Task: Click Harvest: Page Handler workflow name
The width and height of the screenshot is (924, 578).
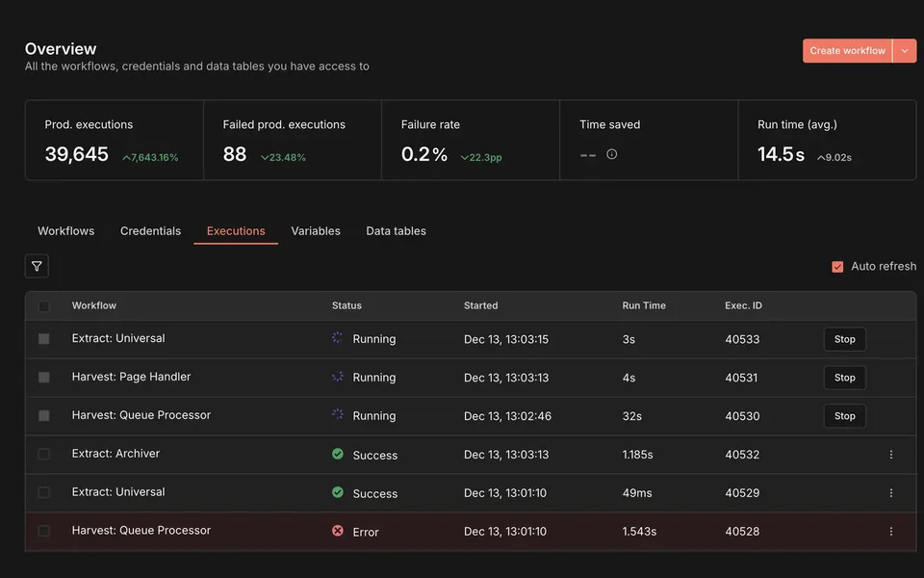Action: coord(132,377)
